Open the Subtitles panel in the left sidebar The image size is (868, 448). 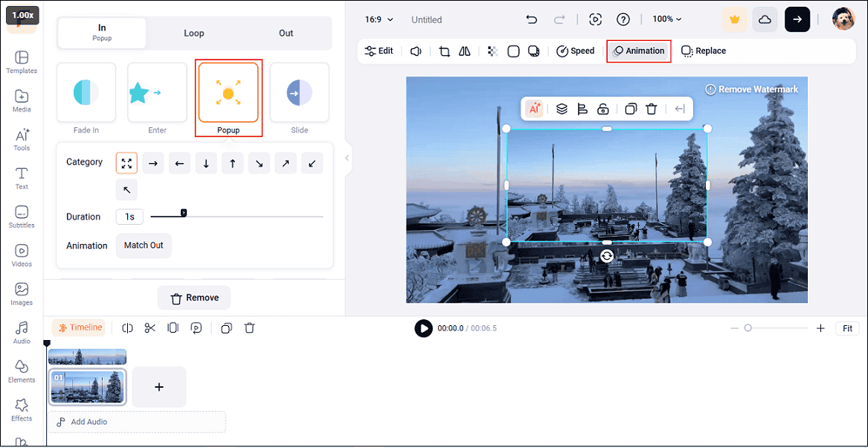(x=22, y=216)
